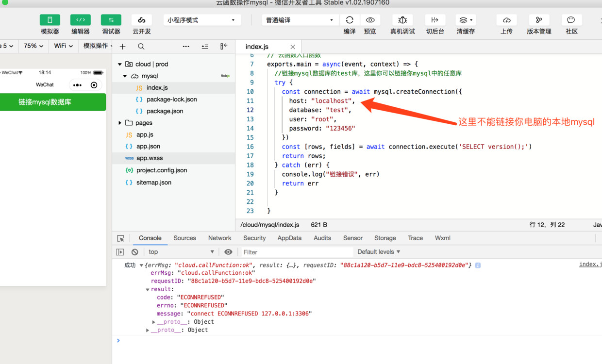Open the clear cache (清缓存) dropdown
Screen dimensions: 602x364
[466, 20]
